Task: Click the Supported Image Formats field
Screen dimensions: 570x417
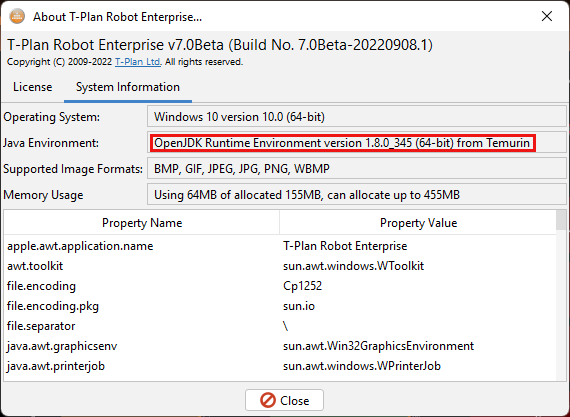Action: click(357, 169)
